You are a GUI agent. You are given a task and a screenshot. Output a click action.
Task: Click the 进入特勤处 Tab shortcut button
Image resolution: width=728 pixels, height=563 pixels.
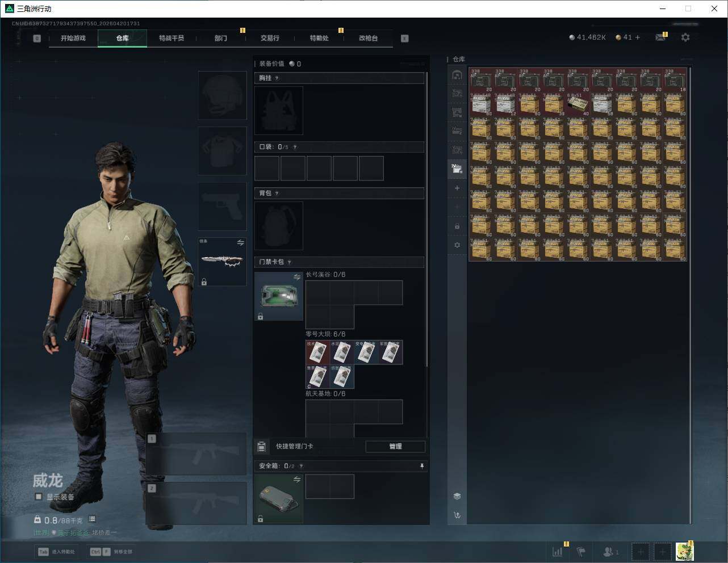point(57,552)
